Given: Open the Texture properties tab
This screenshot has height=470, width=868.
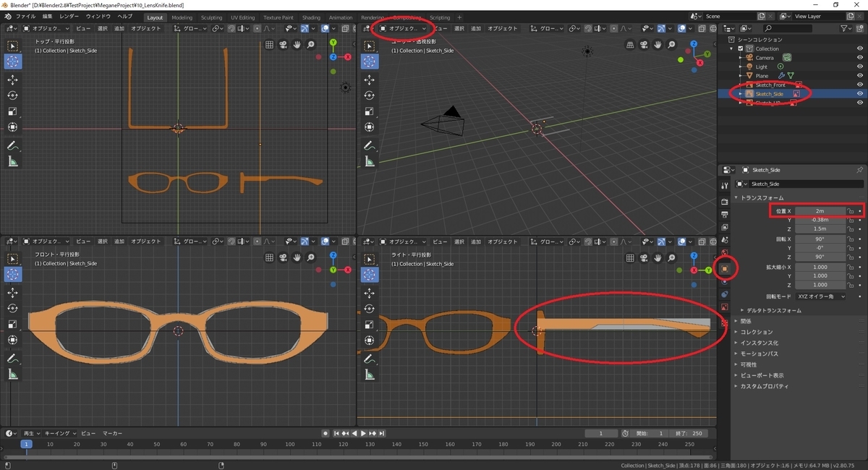Looking at the screenshot, I should (725, 322).
